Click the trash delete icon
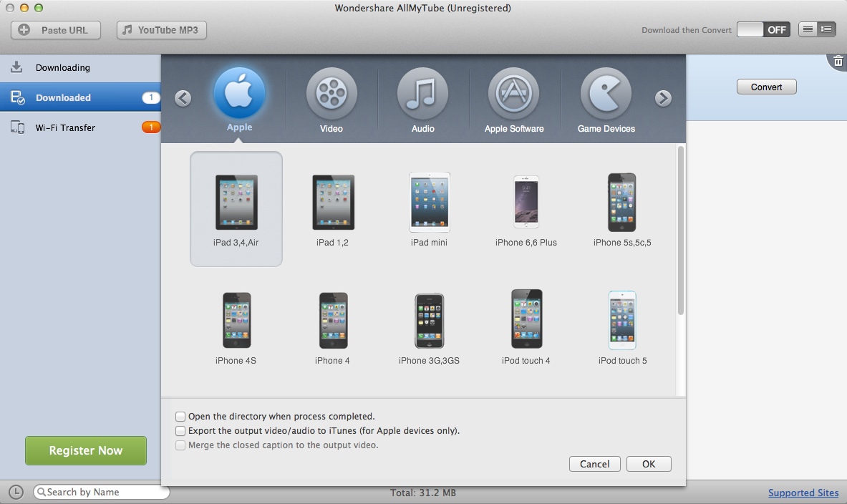This screenshot has width=847, height=504. click(x=838, y=61)
